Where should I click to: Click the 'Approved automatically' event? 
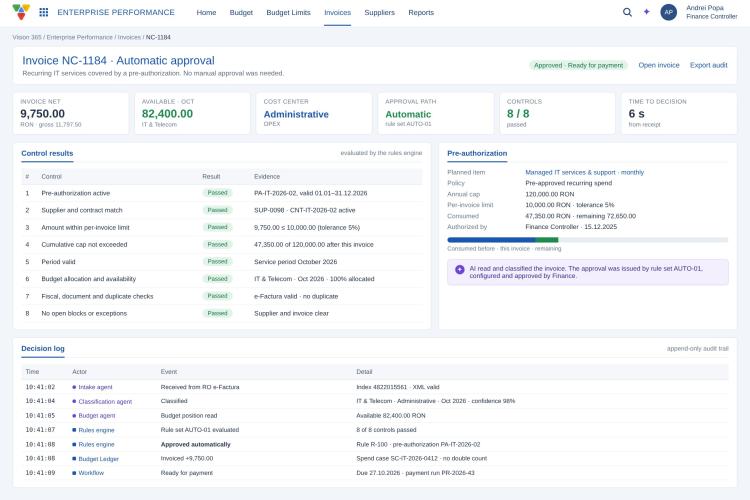195,444
